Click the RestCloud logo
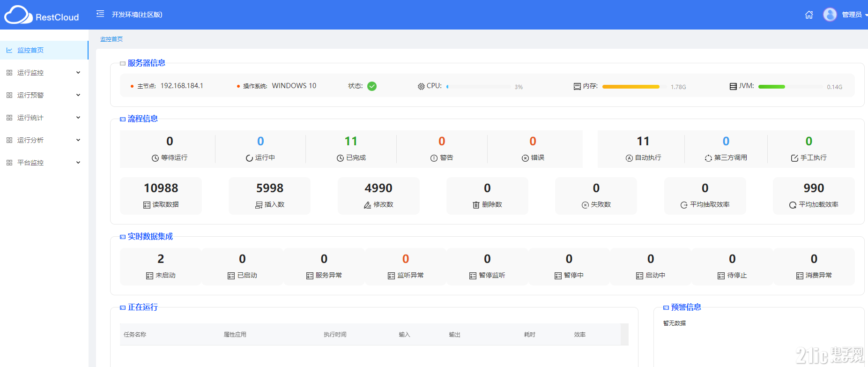 (42, 15)
